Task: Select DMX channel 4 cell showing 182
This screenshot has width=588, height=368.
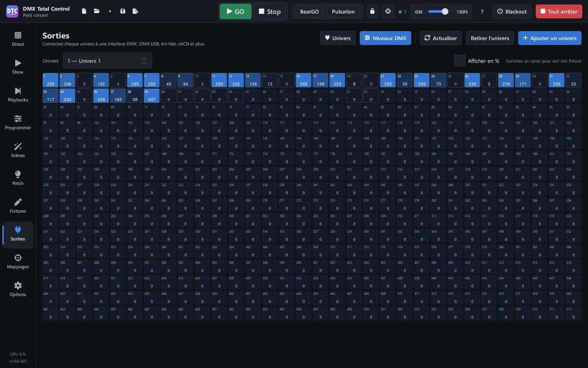Action: click(x=101, y=80)
